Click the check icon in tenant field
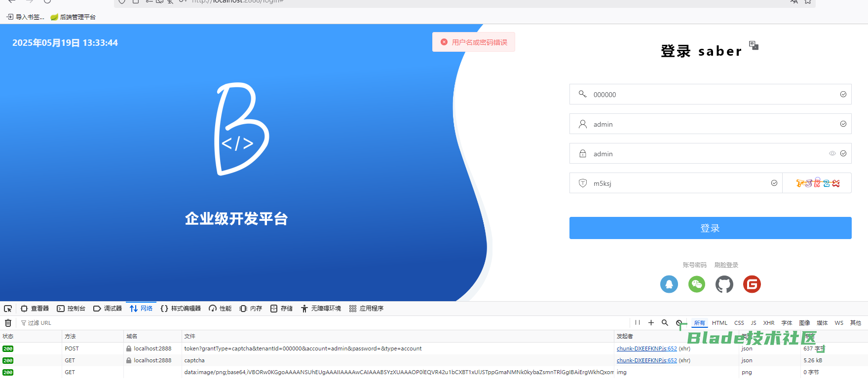This screenshot has height=383, width=868. 843,94
